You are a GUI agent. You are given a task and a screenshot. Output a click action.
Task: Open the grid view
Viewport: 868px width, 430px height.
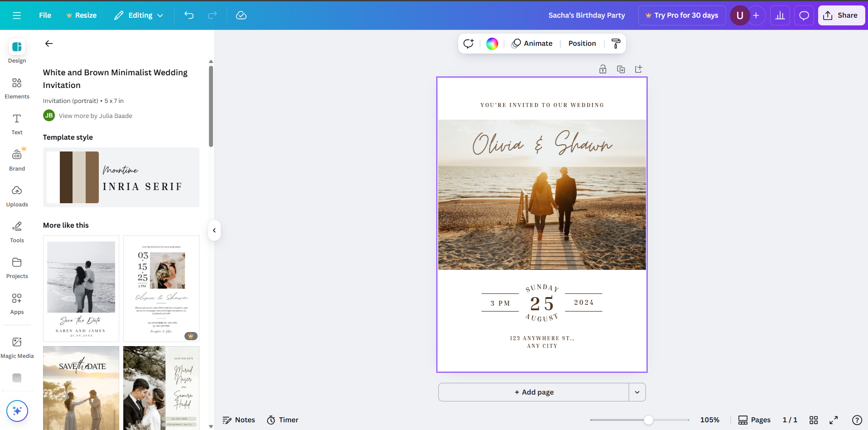[814, 420]
